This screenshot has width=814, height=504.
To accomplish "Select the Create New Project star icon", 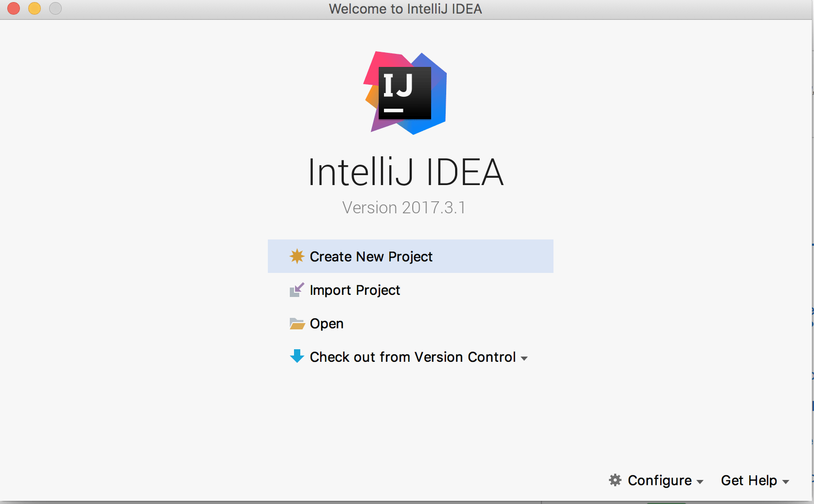I will 297,256.
